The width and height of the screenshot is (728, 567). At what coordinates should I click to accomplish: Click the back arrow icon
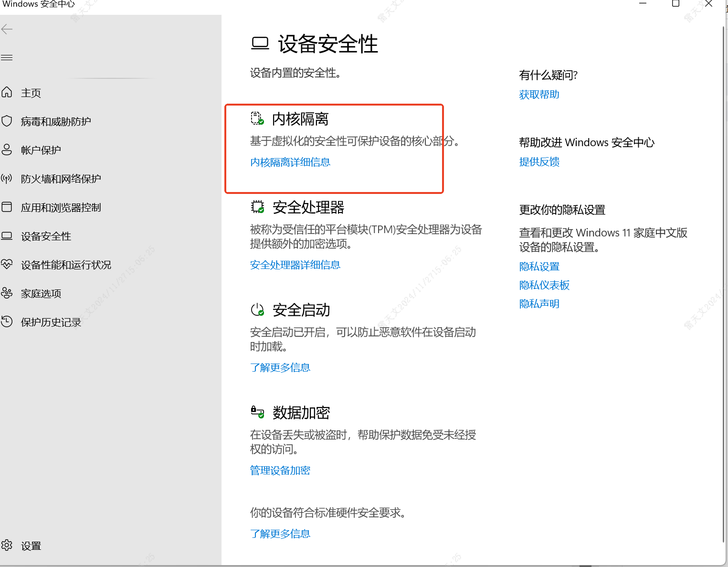click(7, 30)
